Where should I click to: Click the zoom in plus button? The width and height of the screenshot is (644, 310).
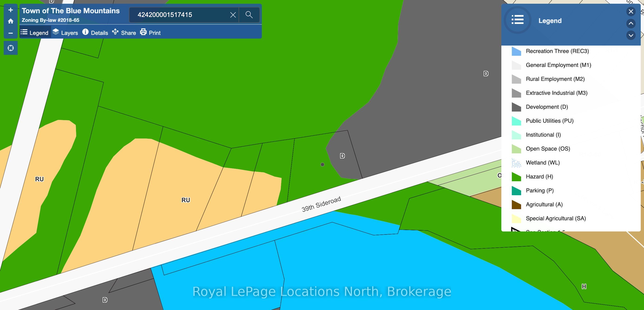tap(10, 10)
